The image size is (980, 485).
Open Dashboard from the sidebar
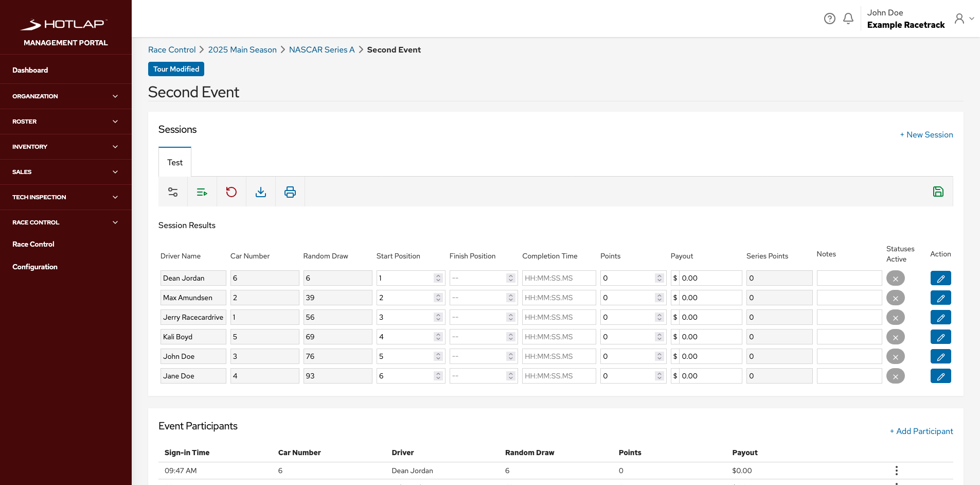[x=30, y=70]
